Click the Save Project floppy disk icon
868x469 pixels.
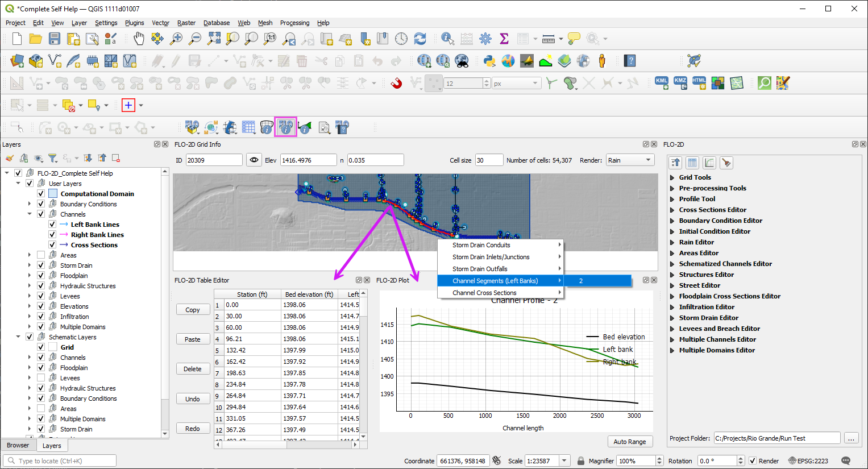point(54,39)
